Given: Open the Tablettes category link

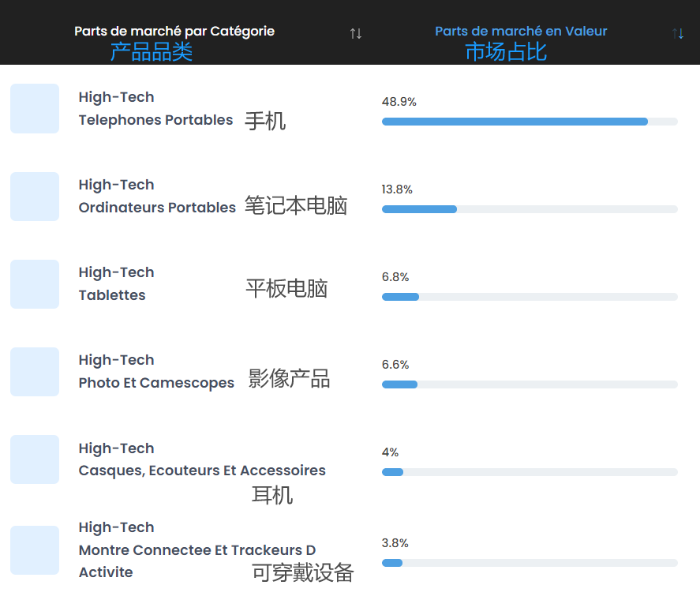Looking at the screenshot, I should pos(112,294).
